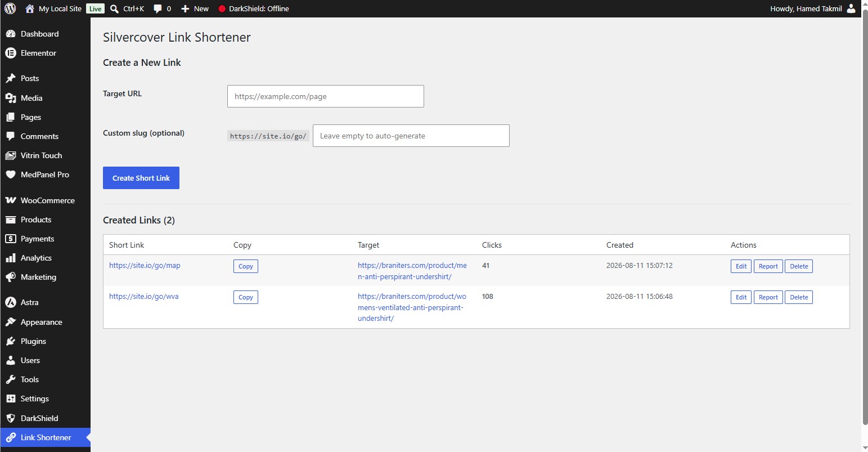Focus the Custom slug input field
This screenshot has width=868, height=452.
coord(411,136)
